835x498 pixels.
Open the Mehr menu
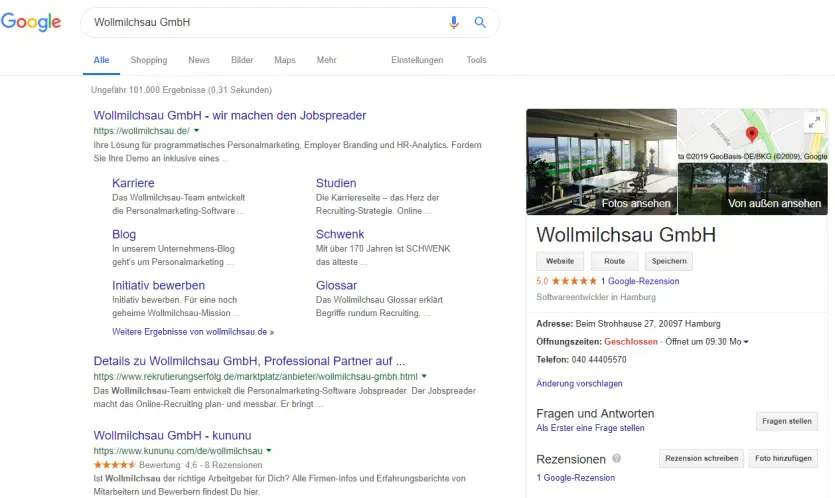point(326,60)
